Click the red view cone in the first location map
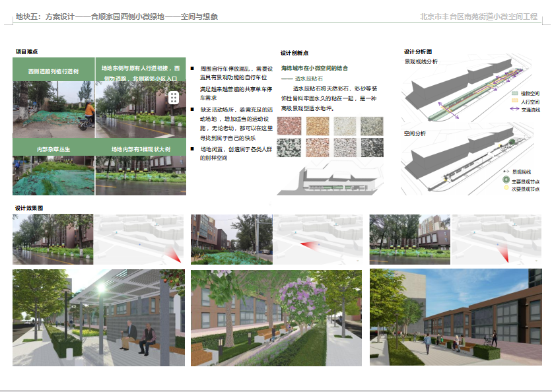Image resolution: width=552 pixels, height=392 pixels. tap(174, 255)
